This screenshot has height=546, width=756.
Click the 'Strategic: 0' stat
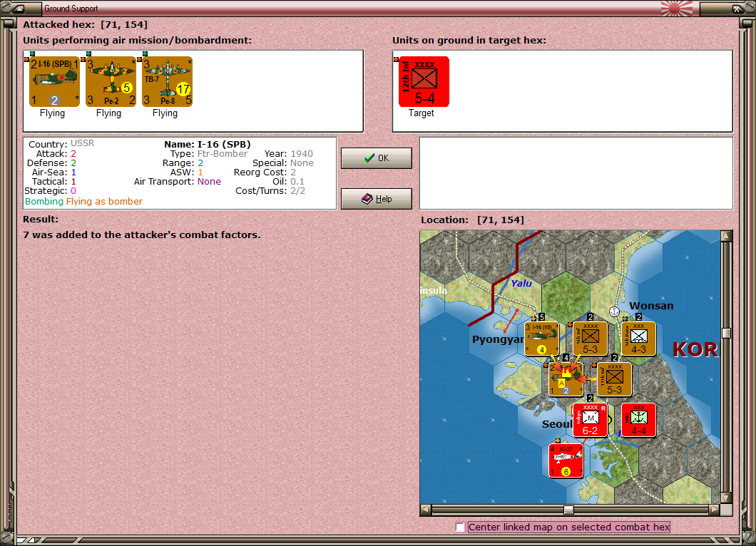pos(50,191)
